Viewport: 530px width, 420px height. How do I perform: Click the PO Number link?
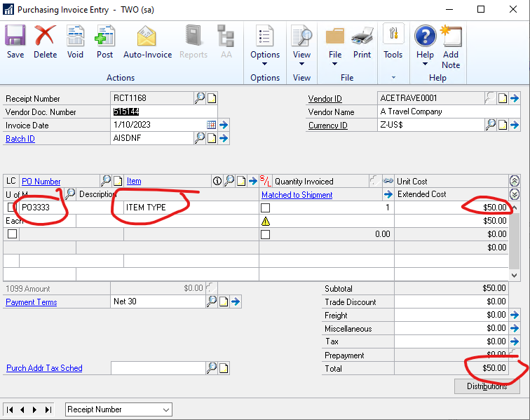pos(41,182)
